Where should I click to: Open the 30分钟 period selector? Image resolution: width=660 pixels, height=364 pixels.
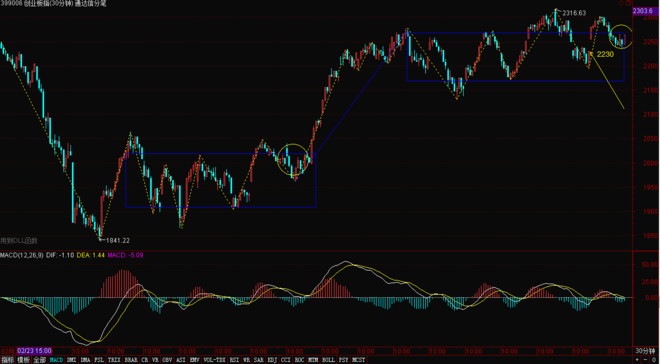tap(644, 351)
